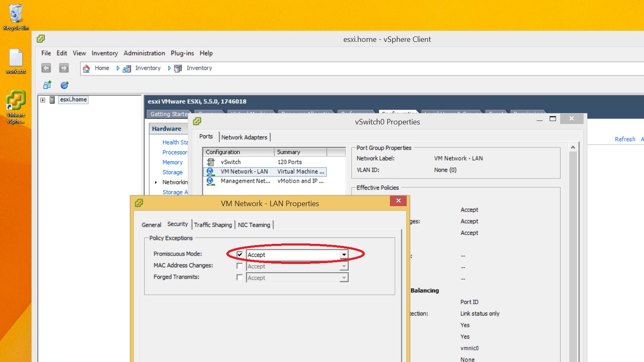The image size is (644, 362).
Task: Click the vSphere Client title bar logo icon
Action: [x=41, y=39]
